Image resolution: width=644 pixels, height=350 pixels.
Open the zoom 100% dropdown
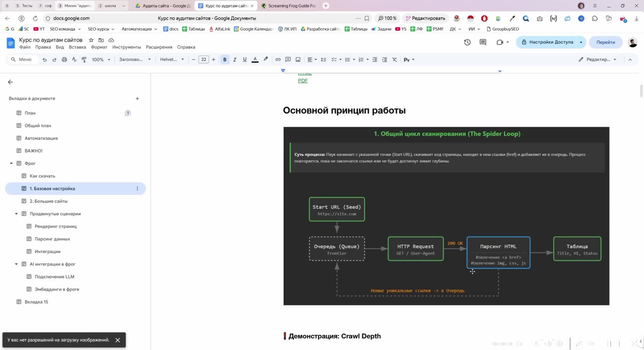tap(101, 59)
